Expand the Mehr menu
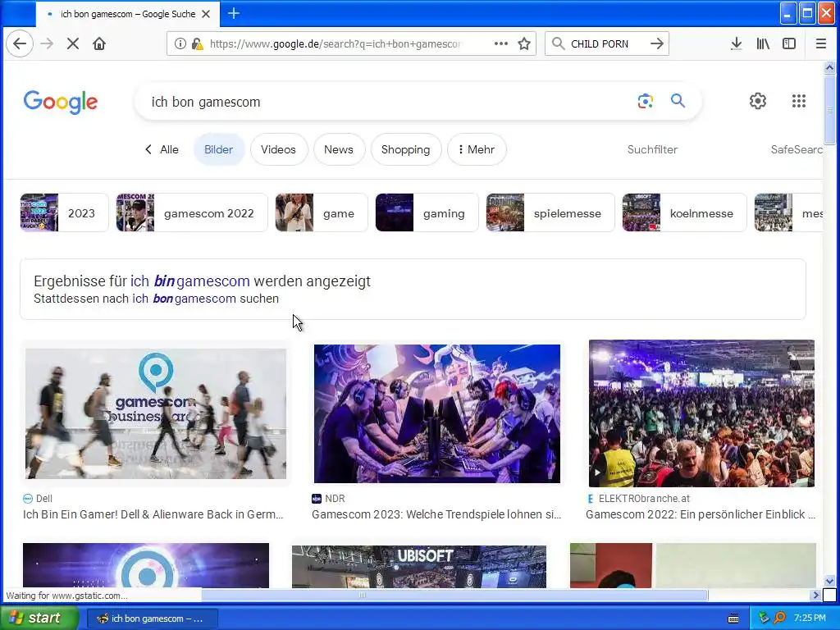Viewport: 840px width, 630px height. tap(477, 149)
